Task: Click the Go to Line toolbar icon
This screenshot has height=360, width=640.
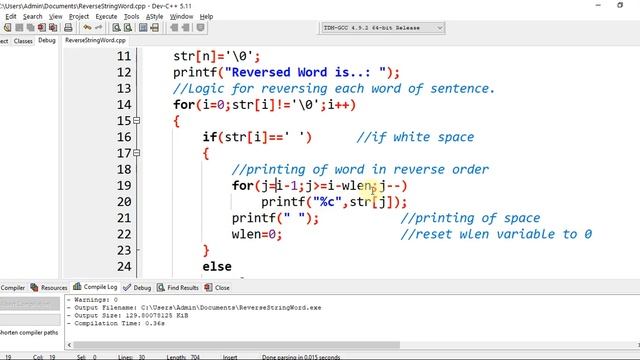Action: tap(154, 28)
